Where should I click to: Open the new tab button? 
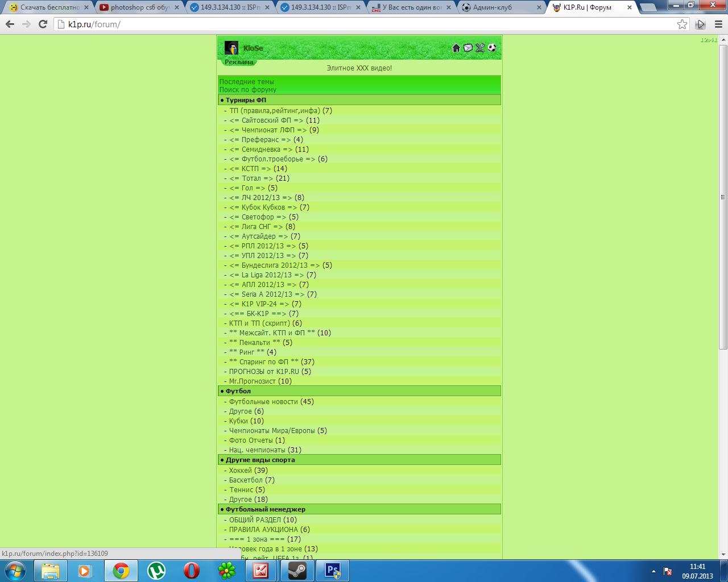647,8
